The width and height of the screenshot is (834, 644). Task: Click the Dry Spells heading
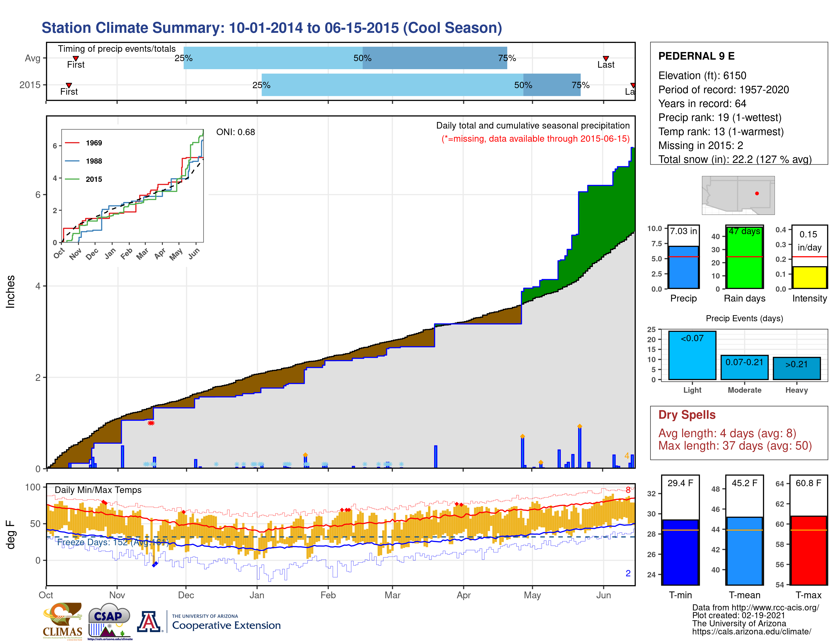click(x=687, y=415)
